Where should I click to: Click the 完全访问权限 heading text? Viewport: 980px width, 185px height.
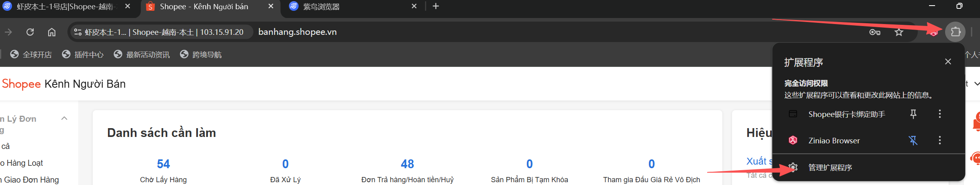(x=806, y=83)
